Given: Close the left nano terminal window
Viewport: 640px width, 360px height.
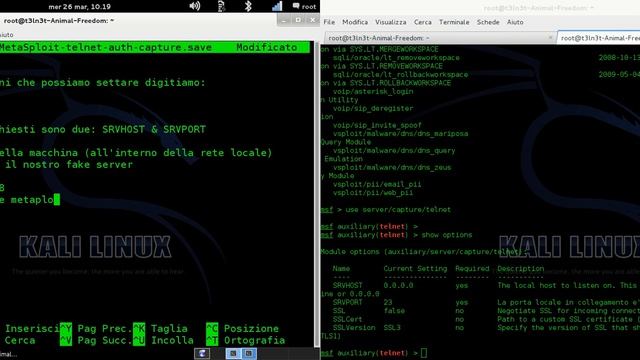Looking at the screenshot, I should (313, 20).
